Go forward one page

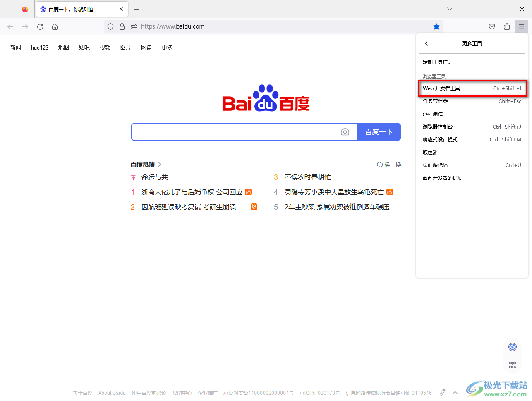click(x=25, y=26)
